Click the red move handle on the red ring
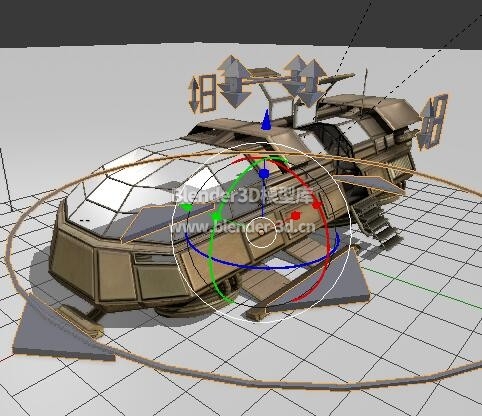Image resolution: width=482 pixels, height=416 pixels. pos(316,204)
